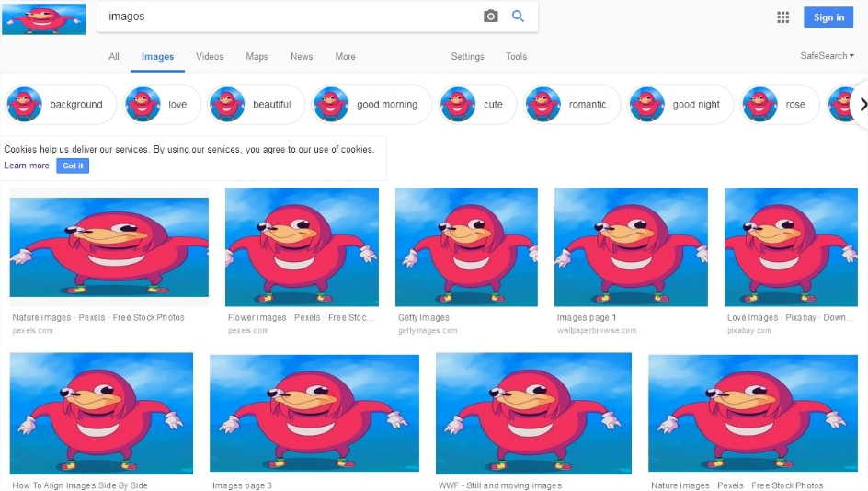Viewport: 868px width, 491px height.
Task: Select the good morning suggestion chip
Action: click(371, 104)
